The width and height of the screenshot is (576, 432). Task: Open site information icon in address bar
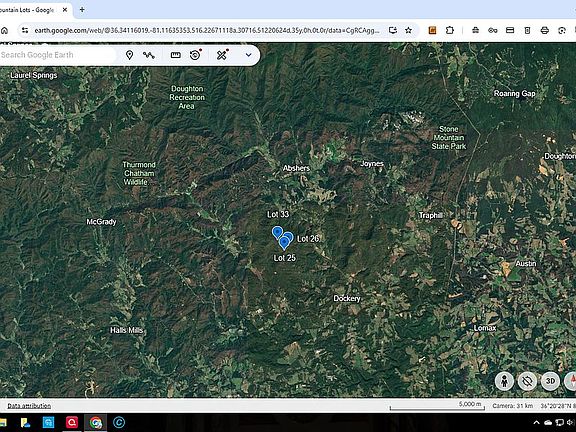click(25, 30)
